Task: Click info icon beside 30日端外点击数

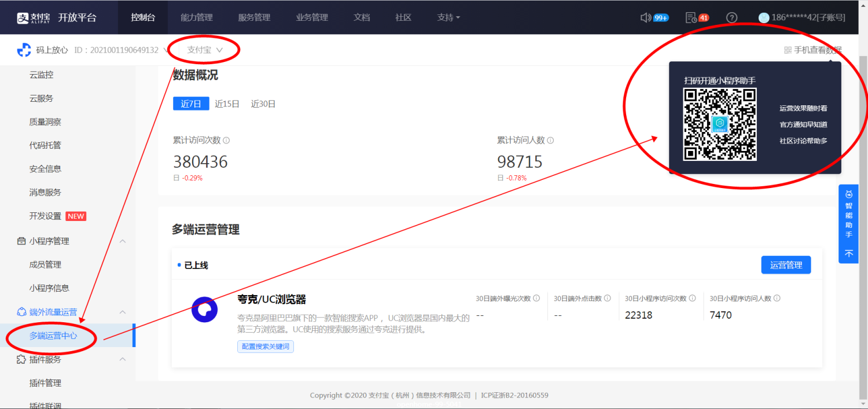Action: [608, 299]
